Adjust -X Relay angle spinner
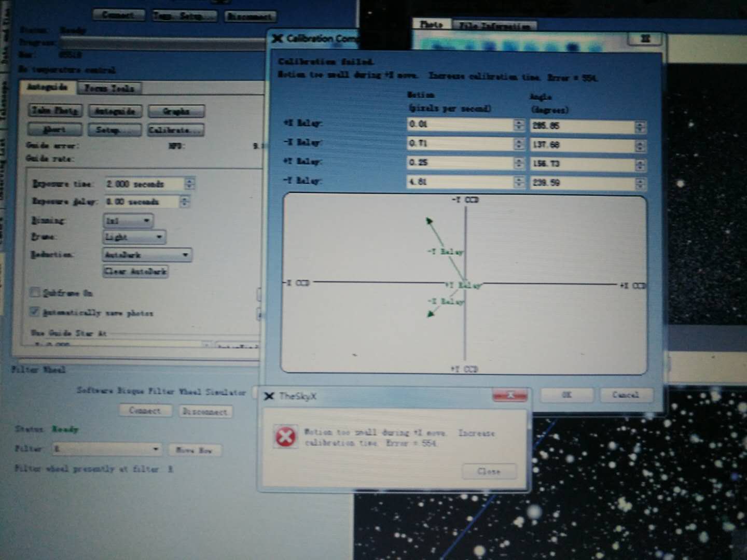 click(641, 146)
